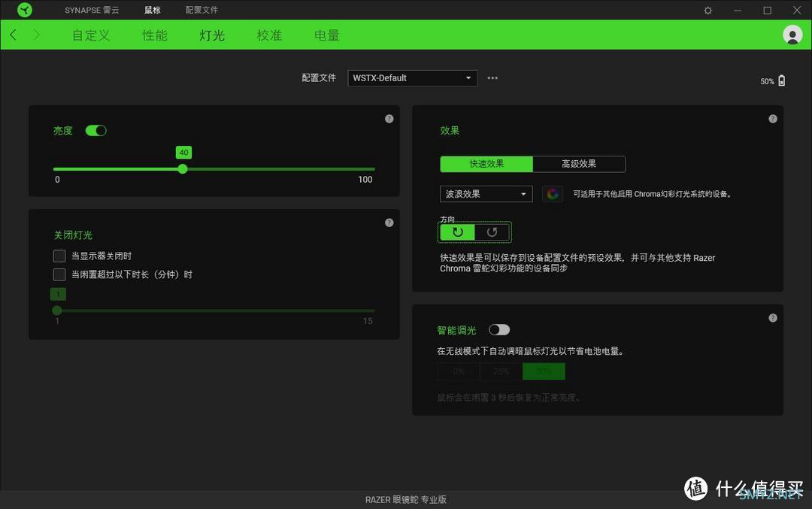Screen dimensions: 812x509
Task: Select the 快速效果 button
Action: [486, 164]
